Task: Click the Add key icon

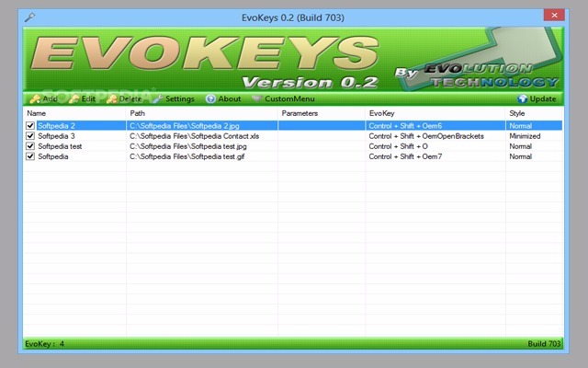Action: pyautogui.click(x=34, y=98)
